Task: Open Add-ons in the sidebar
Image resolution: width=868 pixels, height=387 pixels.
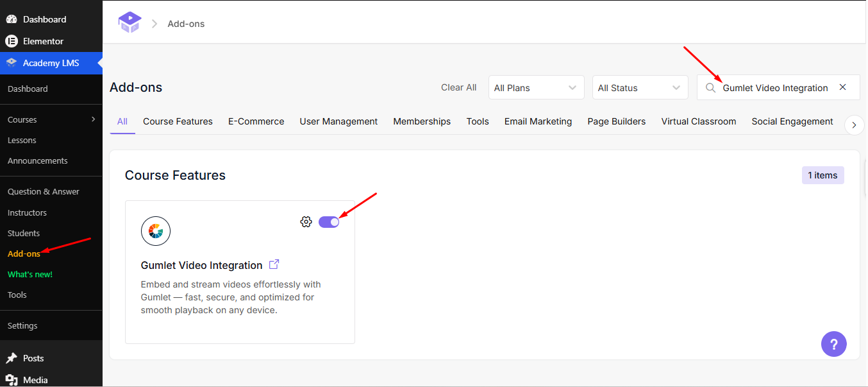Action: [24, 254]
